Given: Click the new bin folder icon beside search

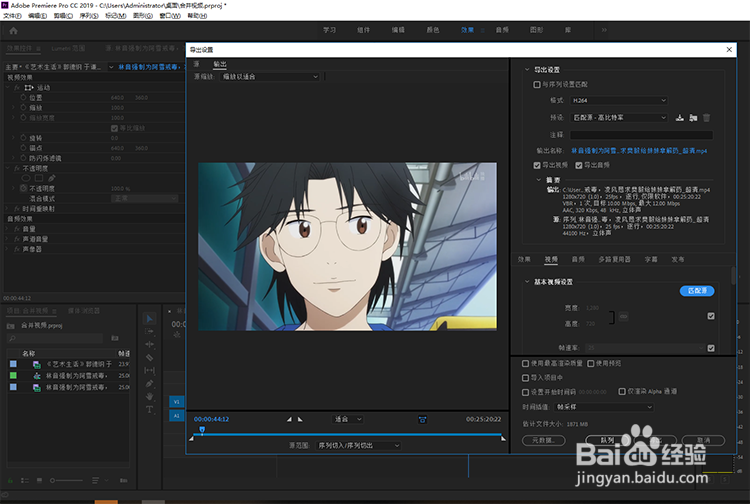Looking at the screenshot, I should pos(115,338).
